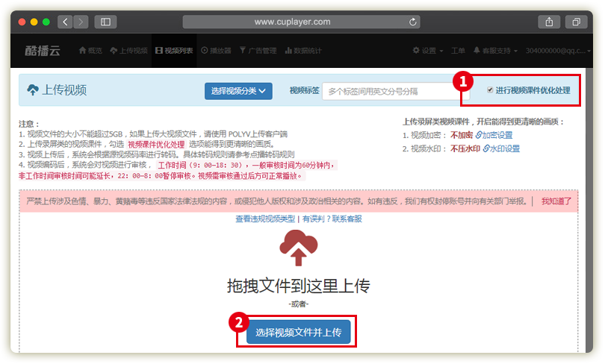The width and height of the screenshot is (605, 364).
Task: Open the account email dropdown in navbar
Action: 556,51
